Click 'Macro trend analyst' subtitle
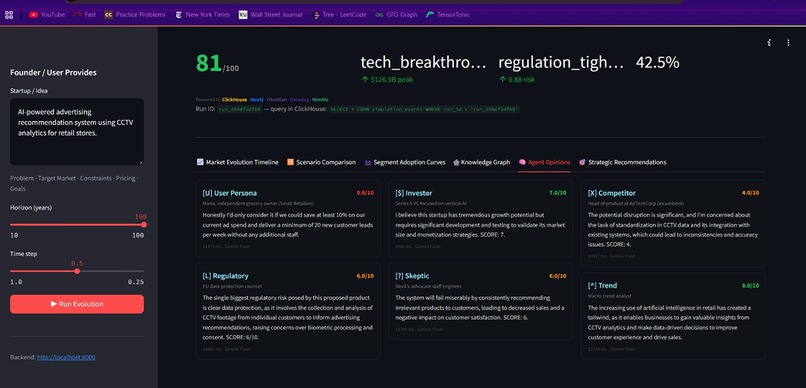806x388 pixels. (610, 296)
